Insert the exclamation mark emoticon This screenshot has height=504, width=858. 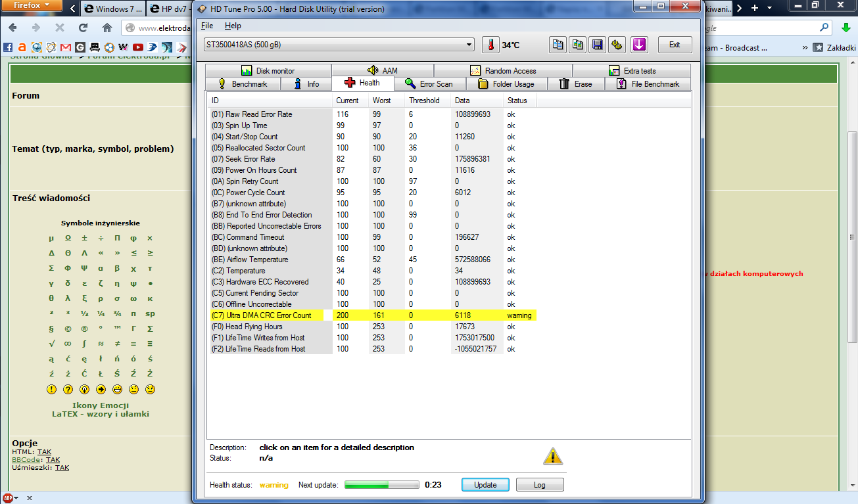coord(51,389)
